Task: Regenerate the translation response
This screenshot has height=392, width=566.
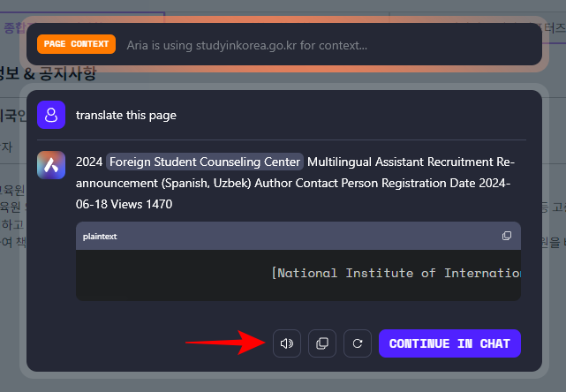Action: [x=357, y=343]
